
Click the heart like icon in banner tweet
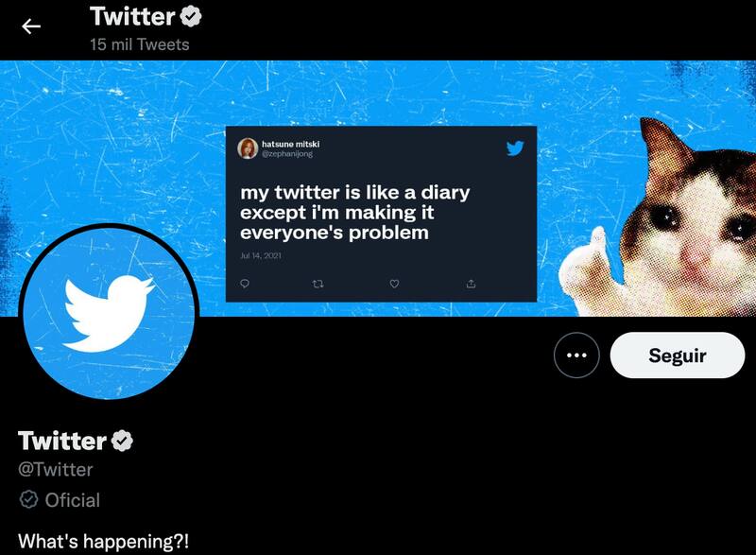(394, 284)
